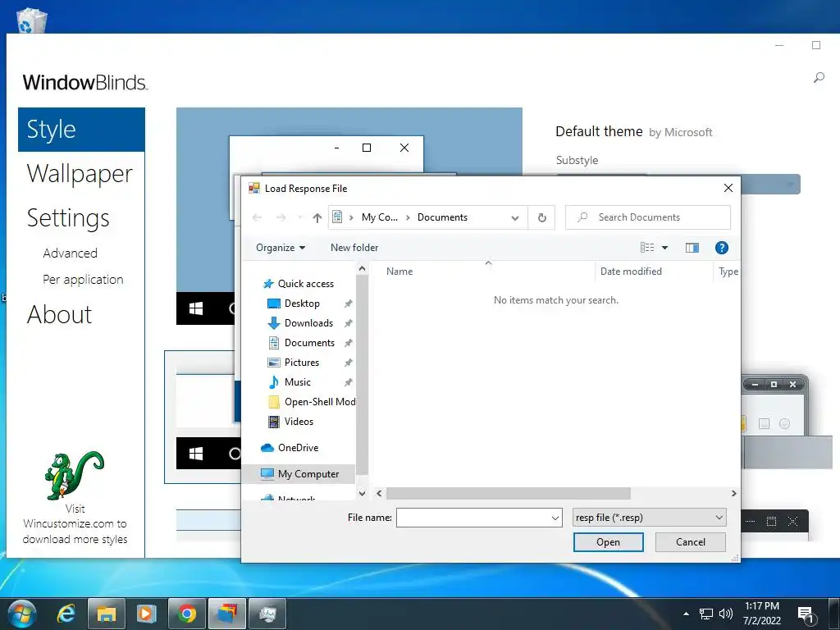Open the Settings tab in WindowBlinds

68,218
